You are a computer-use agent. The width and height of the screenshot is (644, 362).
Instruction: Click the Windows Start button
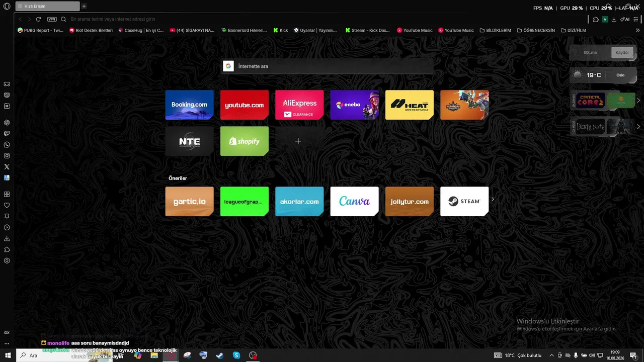[7, 355]
